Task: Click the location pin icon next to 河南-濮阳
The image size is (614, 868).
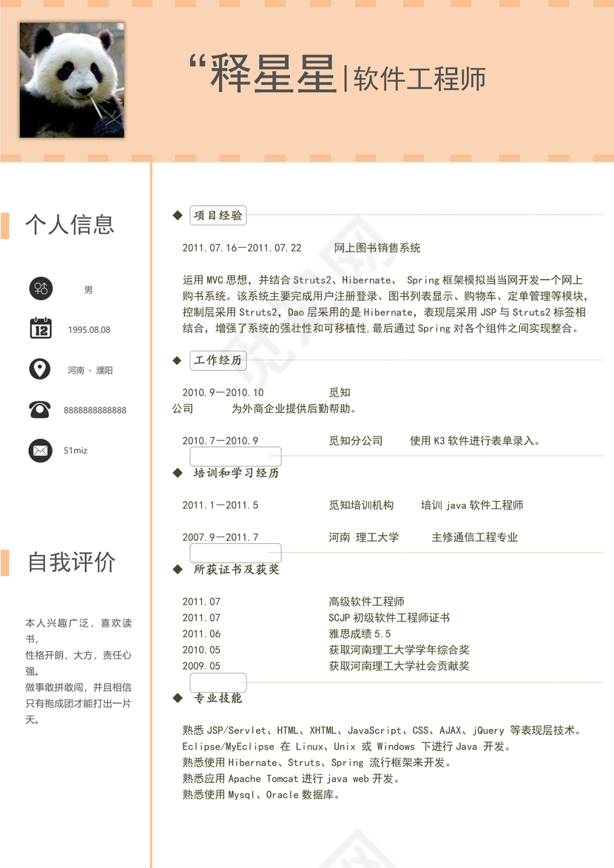Action: click(41, 369)
